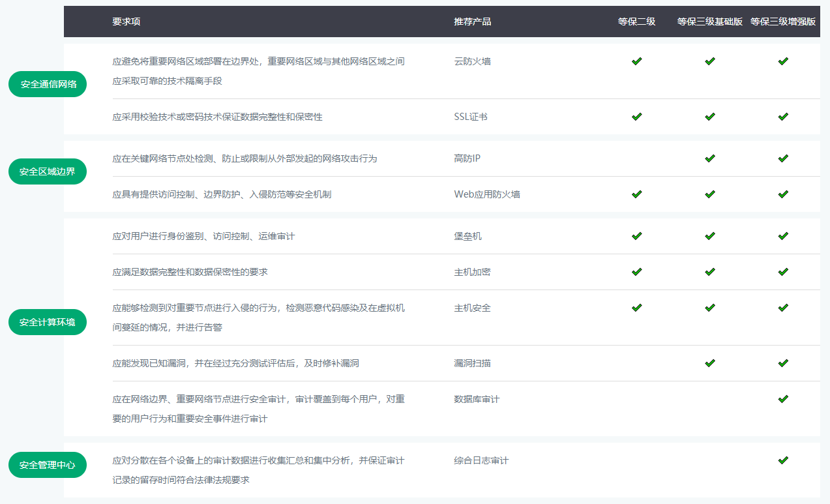
Task: Click the 安全管理中心 category badge
Action: point(48,465)
